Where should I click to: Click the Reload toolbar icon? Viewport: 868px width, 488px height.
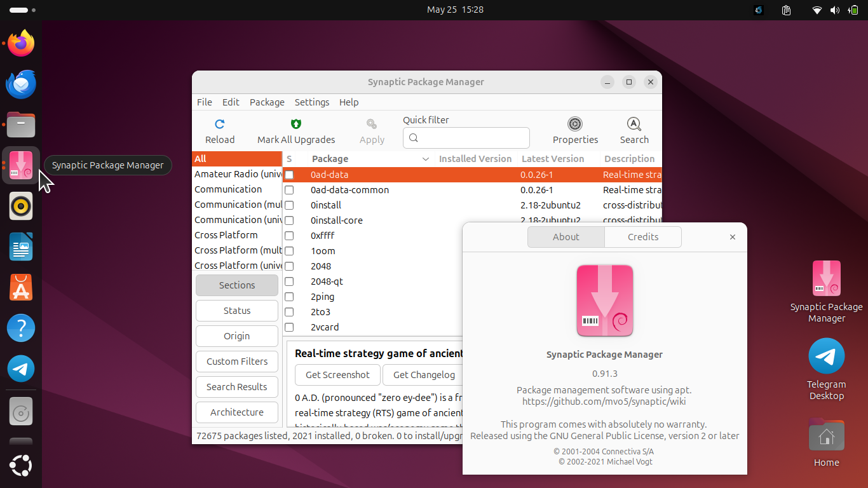[220, 124]
